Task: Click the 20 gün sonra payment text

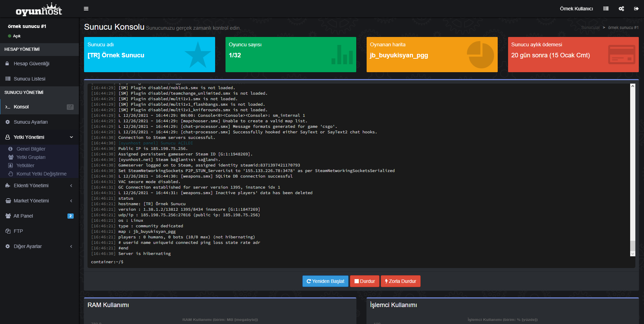Action: (x=550, y=55)
